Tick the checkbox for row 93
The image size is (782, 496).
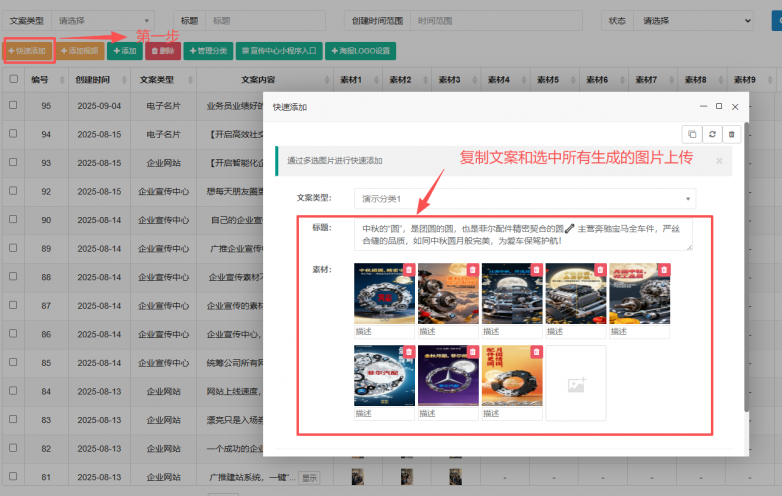pyautogui.click(x=13, y=162)
